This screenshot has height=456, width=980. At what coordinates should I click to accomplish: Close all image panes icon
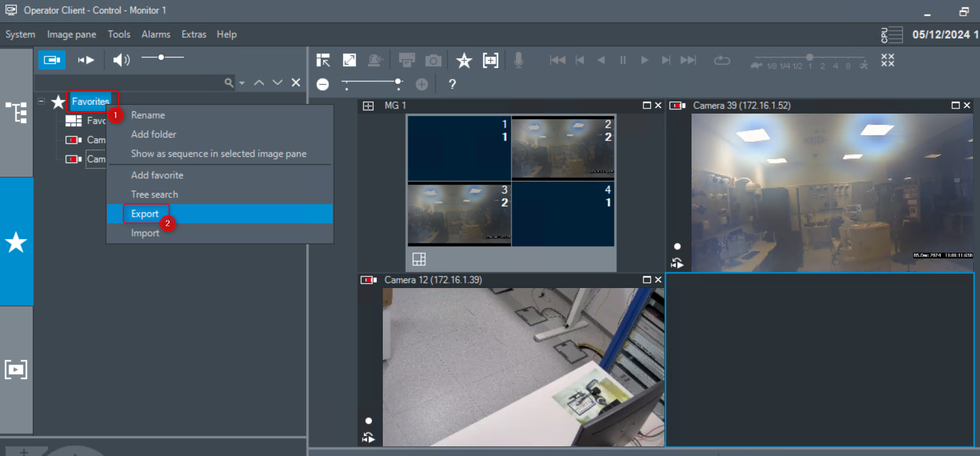887,60
